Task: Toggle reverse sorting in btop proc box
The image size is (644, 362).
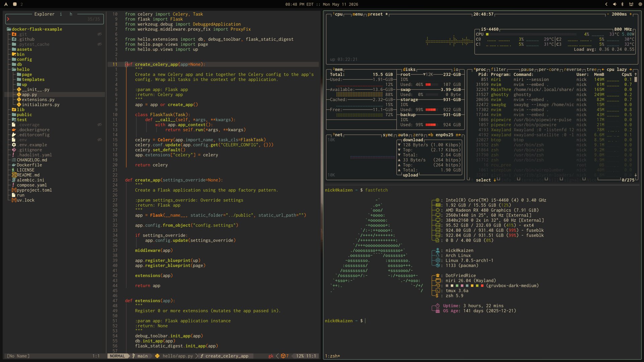Action: [573, 69]
